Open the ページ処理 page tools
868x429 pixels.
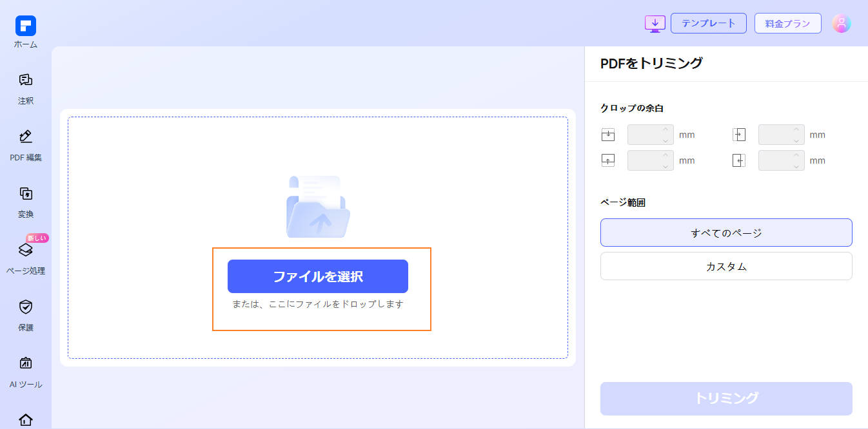point(26,259)
